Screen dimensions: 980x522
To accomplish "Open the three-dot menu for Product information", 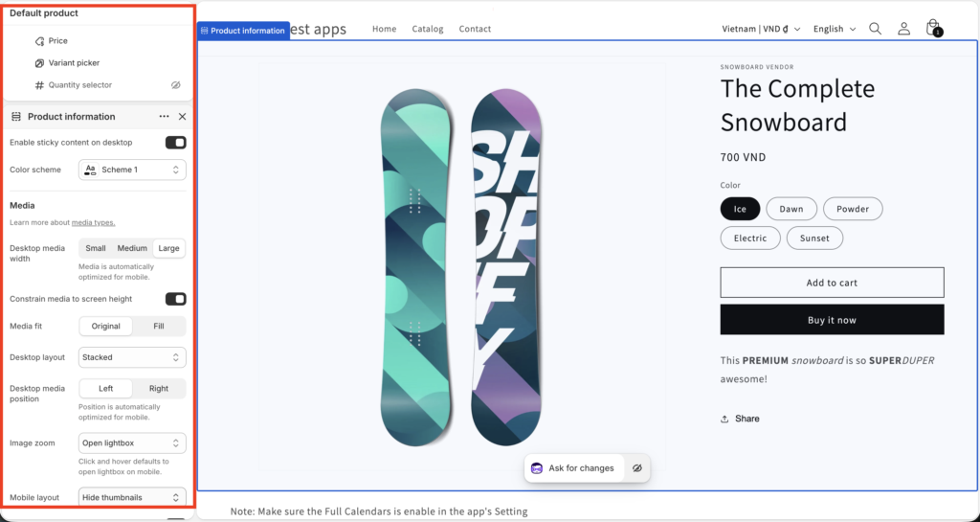I will (x=165, y=117).
